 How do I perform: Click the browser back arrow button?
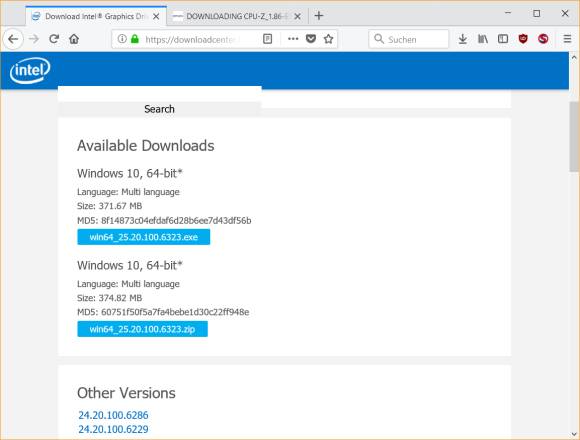pos(13,39)
